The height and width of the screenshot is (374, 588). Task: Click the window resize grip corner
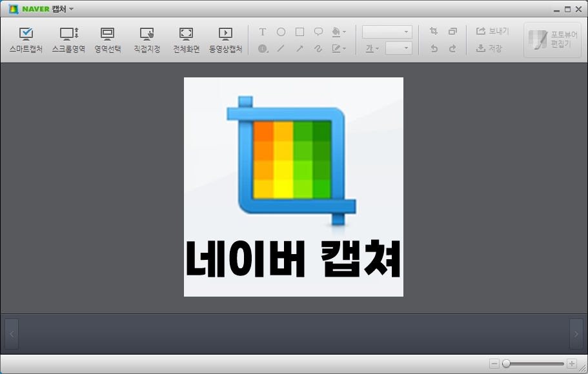[583, 369]
